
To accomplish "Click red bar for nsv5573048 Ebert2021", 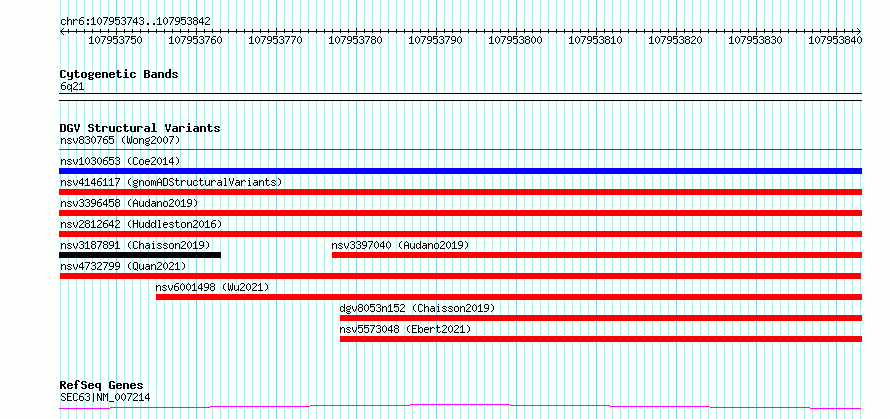I will pyautogui.click(x=601, y=339).
